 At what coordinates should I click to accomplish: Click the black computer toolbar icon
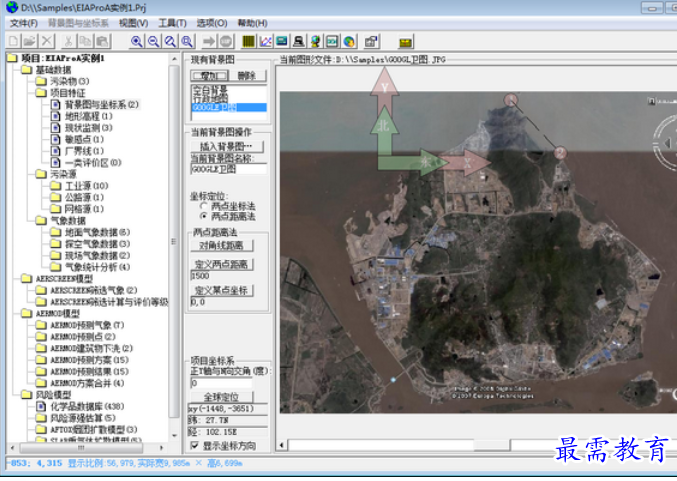(299, 41)
